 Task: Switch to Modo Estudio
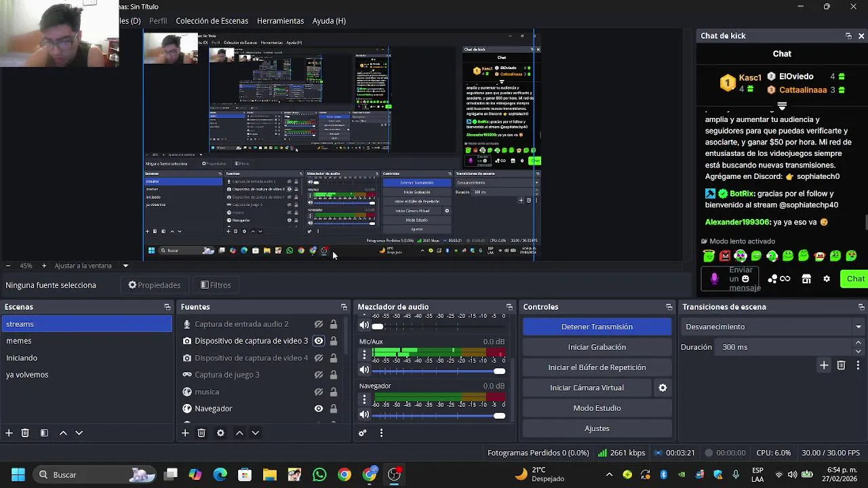tap(597, 408)
